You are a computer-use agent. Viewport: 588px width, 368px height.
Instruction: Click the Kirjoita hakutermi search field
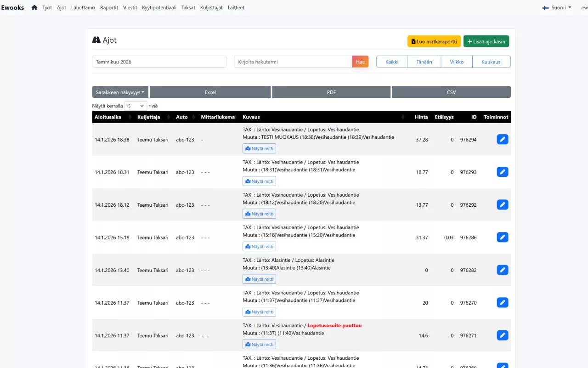(x=293, y=62)
